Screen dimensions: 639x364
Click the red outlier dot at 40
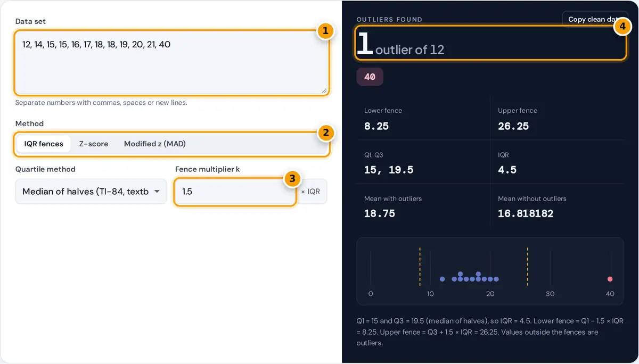pos(610,279)
